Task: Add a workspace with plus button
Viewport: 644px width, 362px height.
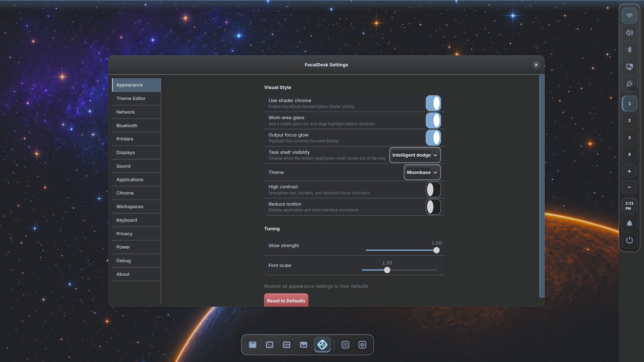Action: coord(629,171)
